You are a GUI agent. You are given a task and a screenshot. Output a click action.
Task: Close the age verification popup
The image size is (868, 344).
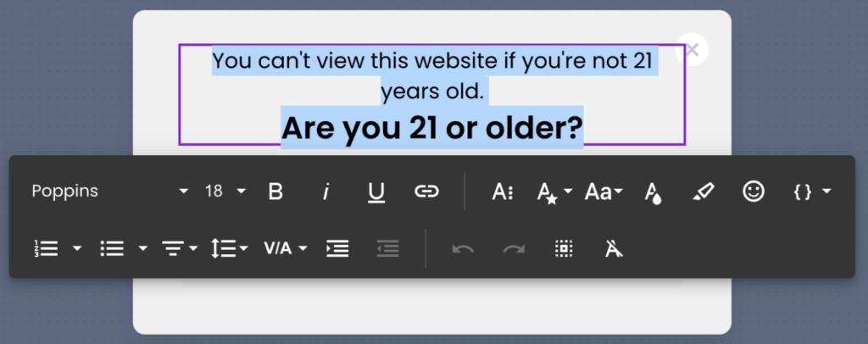pos(692,50)
